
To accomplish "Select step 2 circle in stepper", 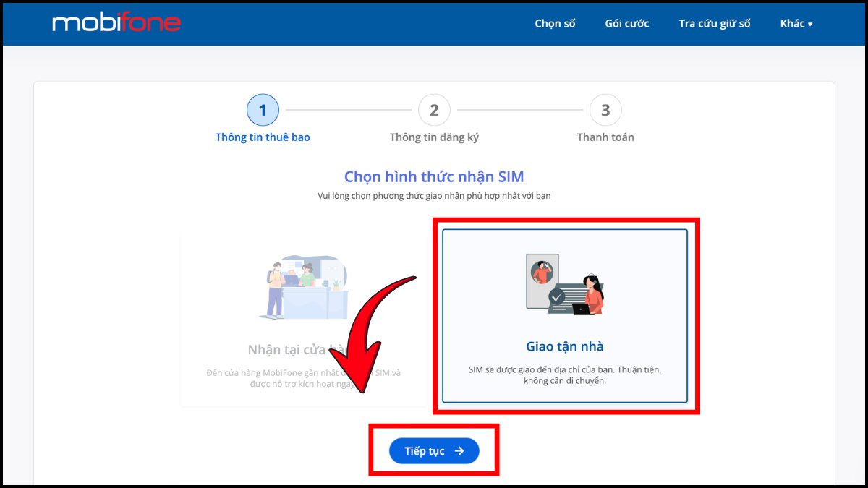I will (434, 110).
